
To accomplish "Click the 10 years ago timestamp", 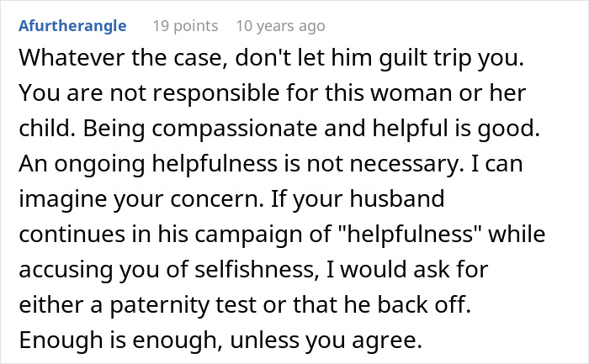I will (280, 26).
